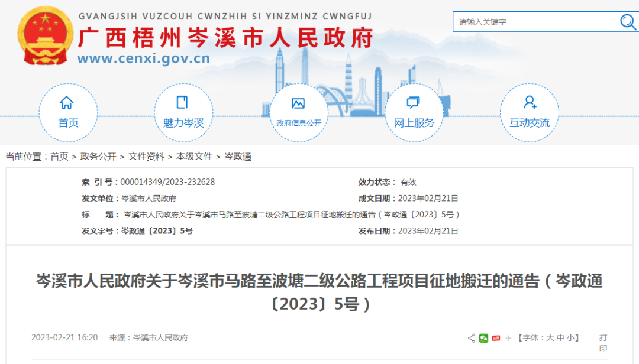This screenshot has height=364, width=639.
Task: Click the search magnifier icon
Action: click(627, 22)
